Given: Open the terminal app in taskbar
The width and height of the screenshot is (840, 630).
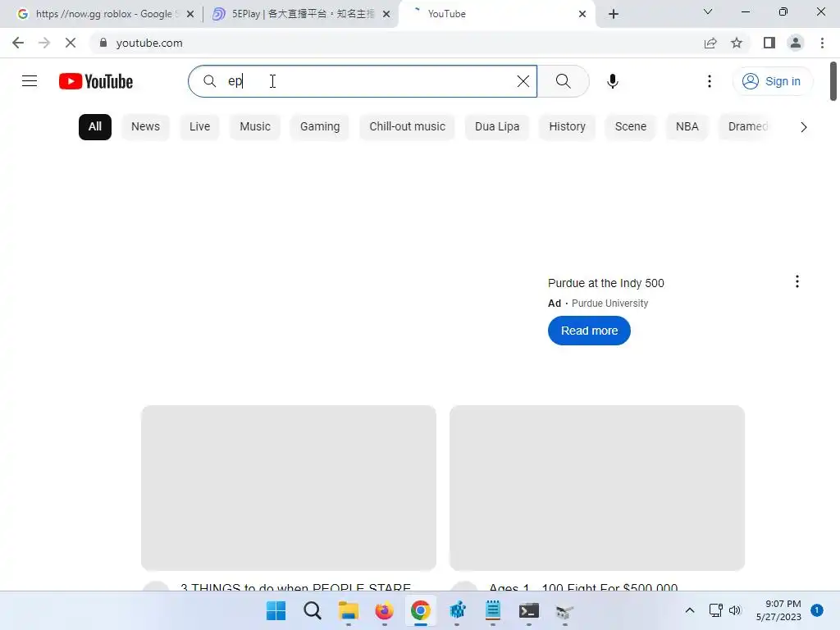Looking at the screenshot, I should click(529, 610).
